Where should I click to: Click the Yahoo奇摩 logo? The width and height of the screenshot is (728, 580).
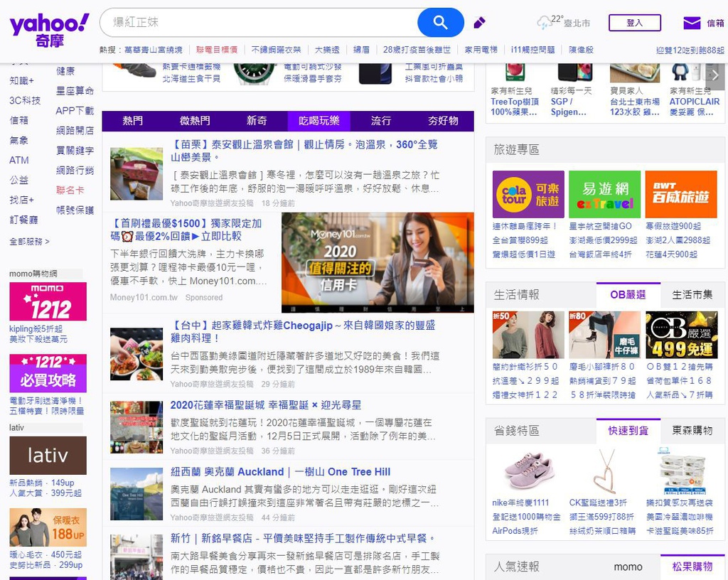49,30
